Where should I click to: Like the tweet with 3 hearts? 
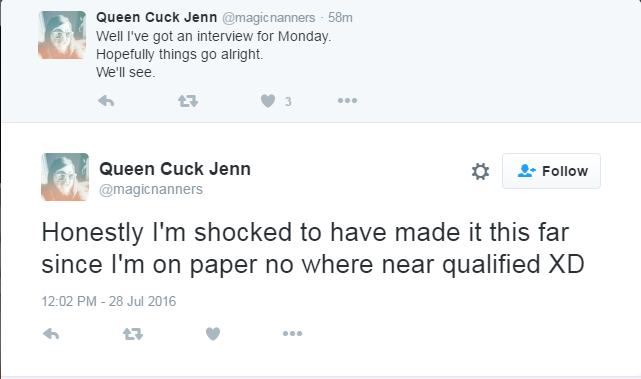coord(268,101)
